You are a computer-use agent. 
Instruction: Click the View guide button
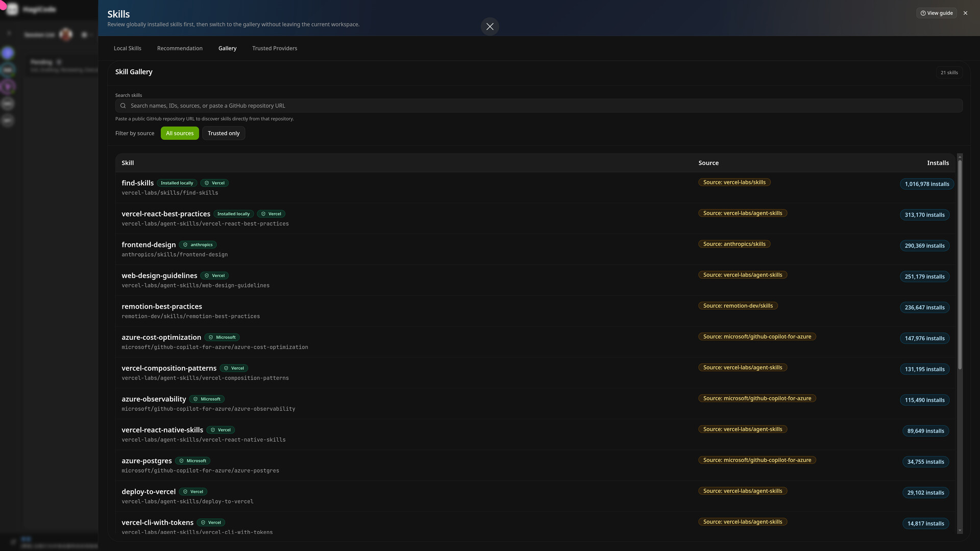(x=936, y=13)
